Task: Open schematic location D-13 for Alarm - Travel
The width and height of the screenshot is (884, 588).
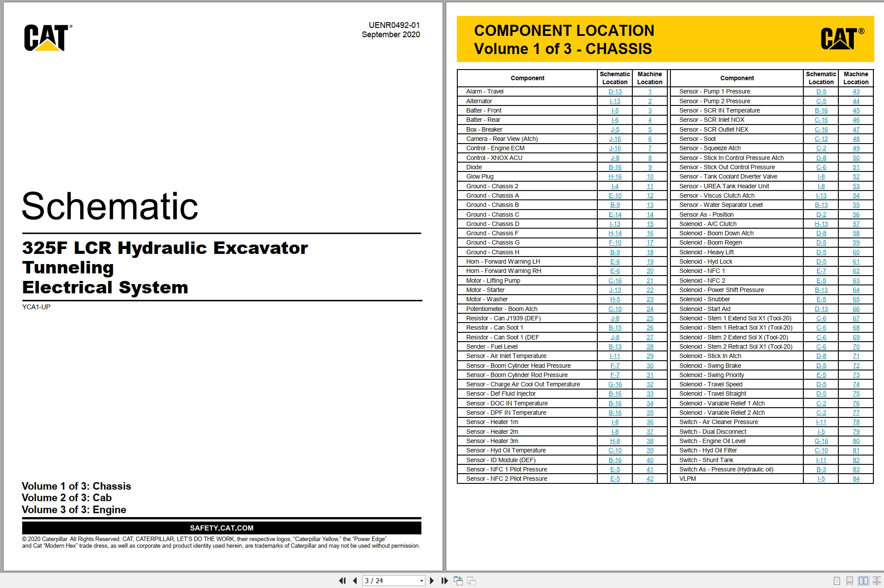Action: tap(615, 92)
